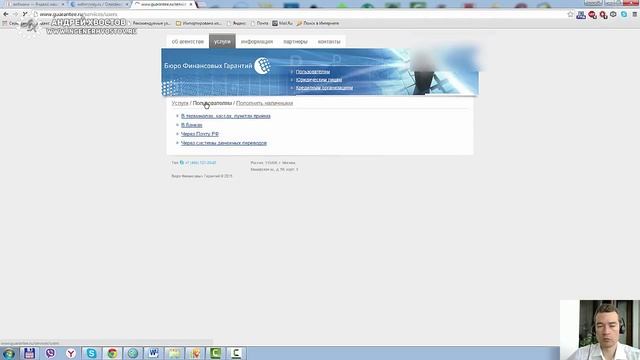This screenshot has width=640, height=360.
Task: Click the 'Пополнить наличными' breadcrumb link
Action: click(264, 103)
